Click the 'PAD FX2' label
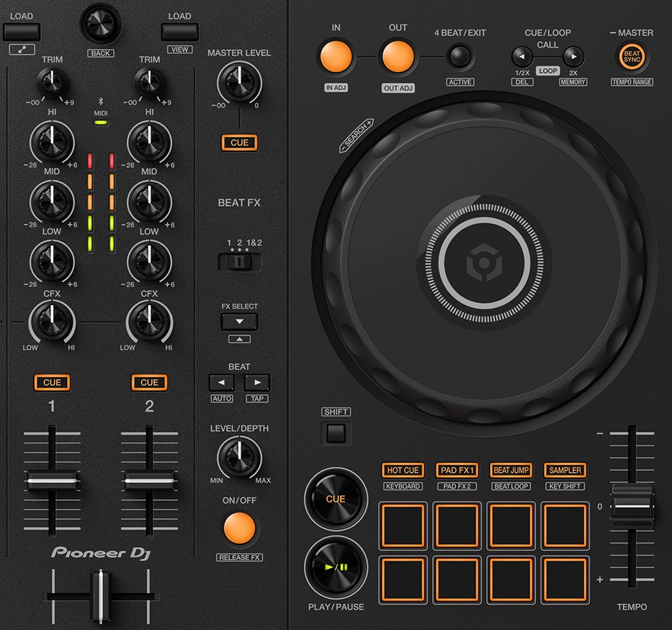672x630 pixels. pos(457,487)
